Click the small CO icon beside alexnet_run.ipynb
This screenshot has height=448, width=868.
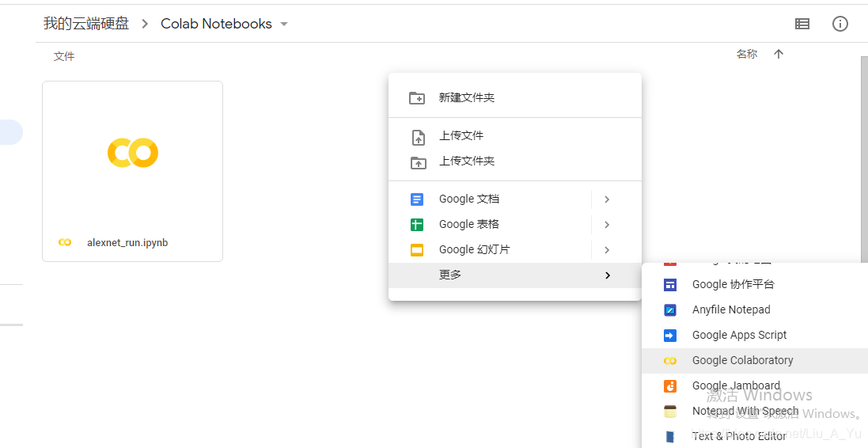click(65, 242)
